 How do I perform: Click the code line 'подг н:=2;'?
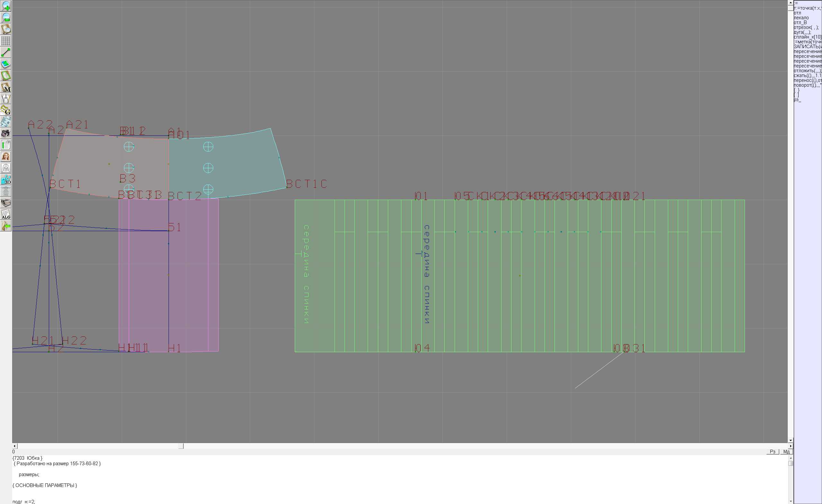[x=23, y=501]
